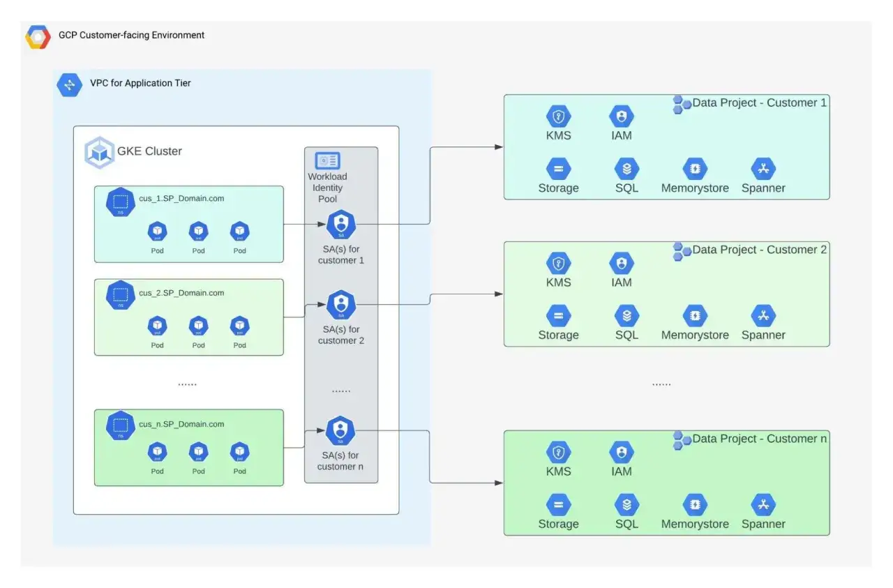Click the Memorystore icon in Customer 2 project
Screen dimensions: 893x588
pos(695,316)
